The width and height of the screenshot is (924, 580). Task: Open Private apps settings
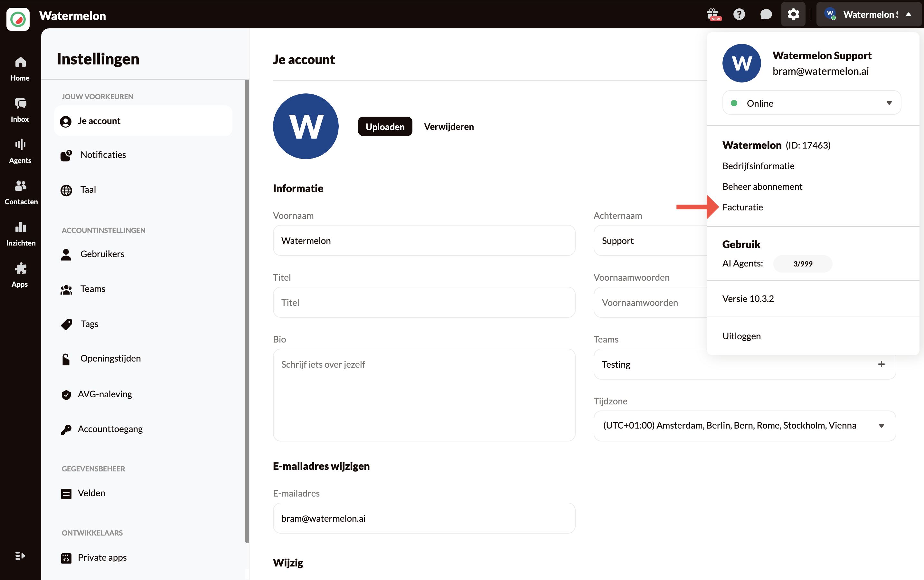143,558
